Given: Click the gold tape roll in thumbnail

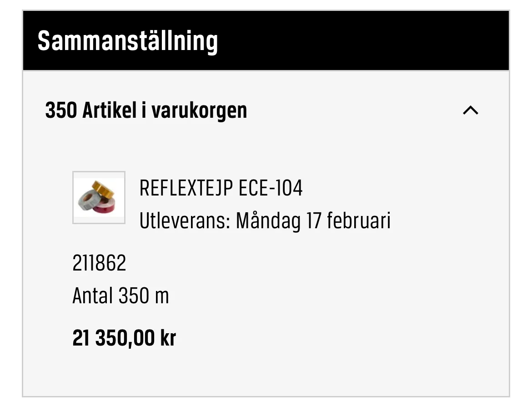Looking at the screenshot, I should click(103, 189).
